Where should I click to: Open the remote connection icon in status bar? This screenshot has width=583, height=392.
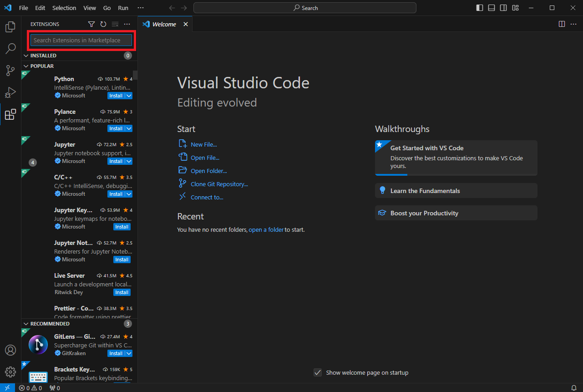pos(6,388)
